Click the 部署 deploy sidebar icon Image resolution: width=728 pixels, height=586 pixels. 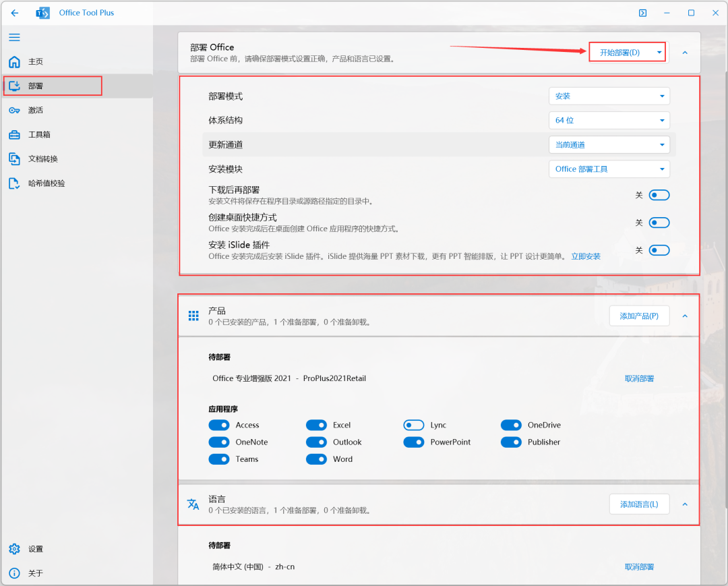tap(14, 86)
